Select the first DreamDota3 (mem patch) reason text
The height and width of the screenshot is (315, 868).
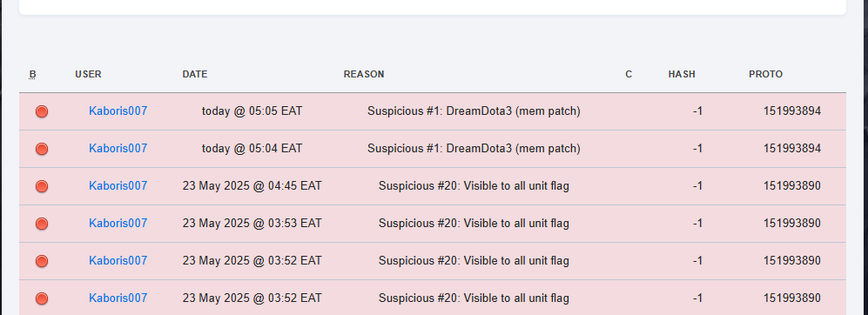tap(474, 111)
